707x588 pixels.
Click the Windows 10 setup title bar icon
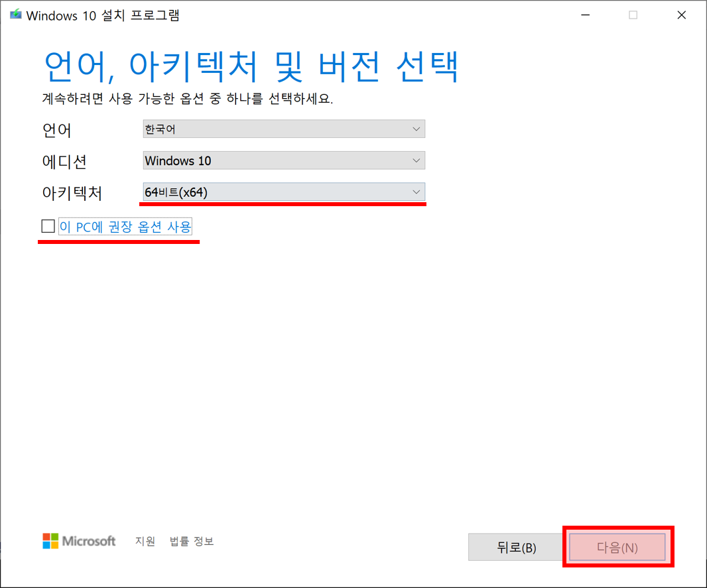(x=16, y=15)
